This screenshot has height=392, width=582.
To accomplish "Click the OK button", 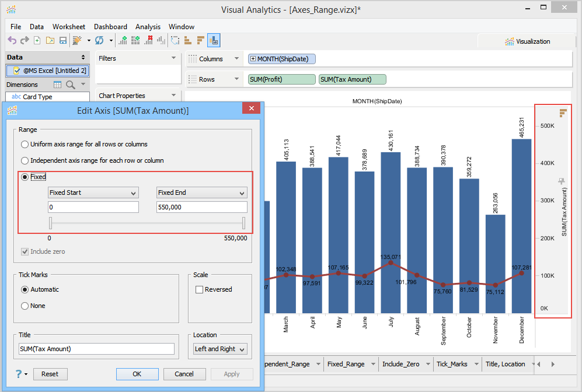I will click(137, 374).
